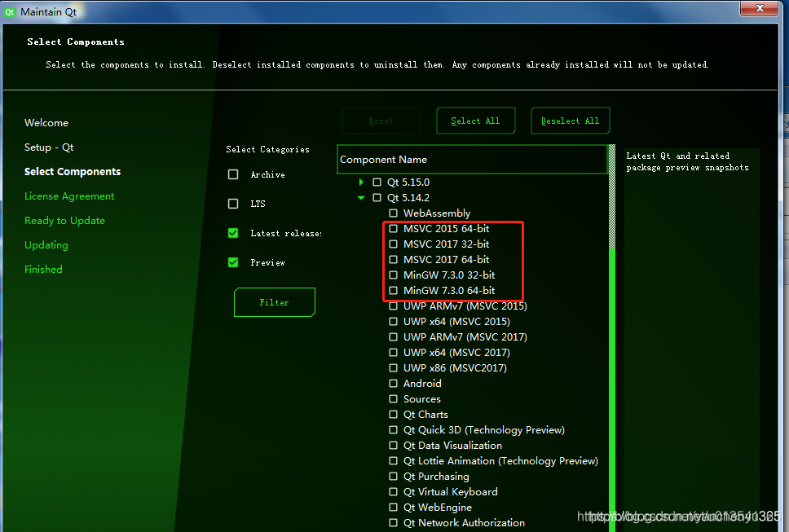Check MinGW 7.3.0 32-bit checkbox
This screenshot has width=789, height=532.
tap(393, 275)
